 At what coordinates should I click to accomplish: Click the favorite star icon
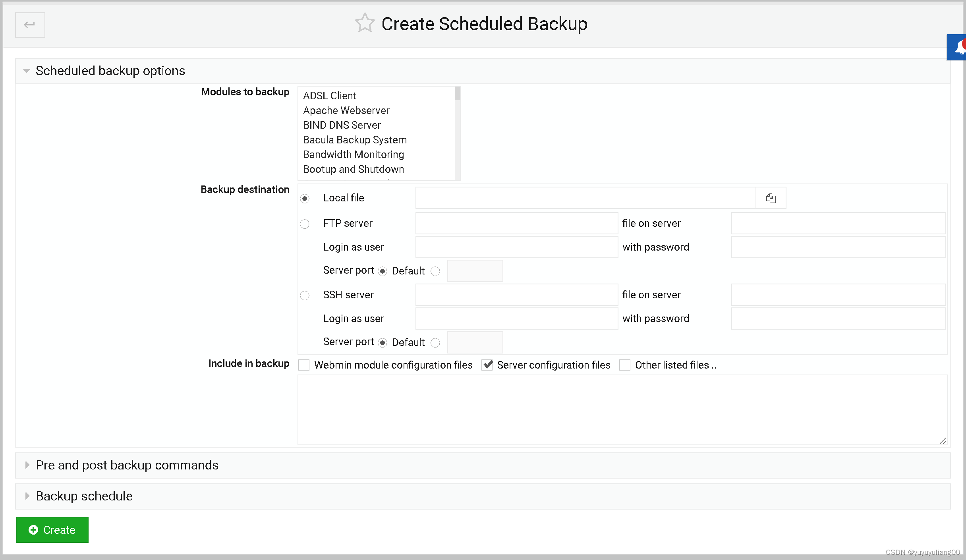[364, 23]
